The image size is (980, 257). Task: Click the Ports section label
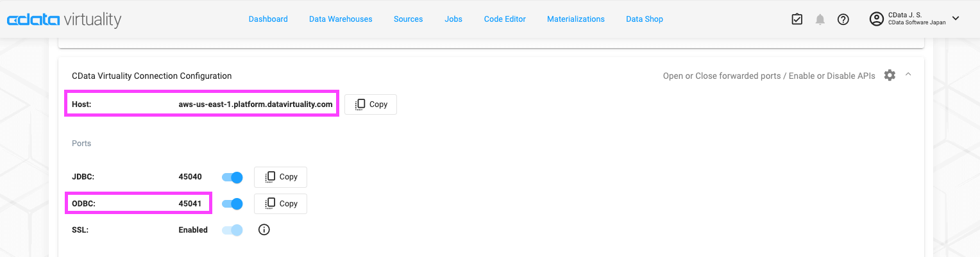[x=81, y=144]
